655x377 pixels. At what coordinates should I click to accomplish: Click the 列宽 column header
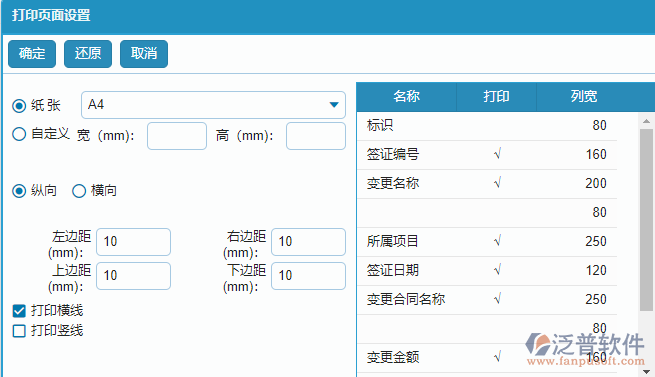tap(584, 97)
